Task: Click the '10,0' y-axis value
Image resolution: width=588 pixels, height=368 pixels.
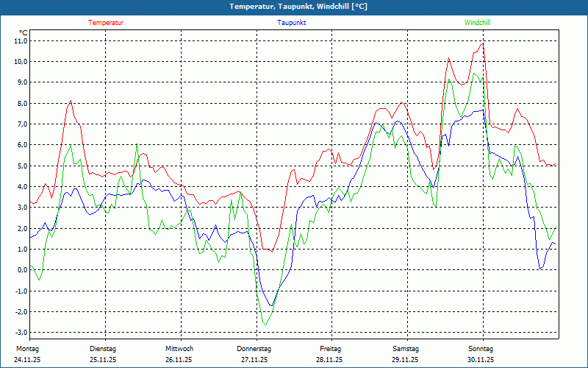Action: 21,62
